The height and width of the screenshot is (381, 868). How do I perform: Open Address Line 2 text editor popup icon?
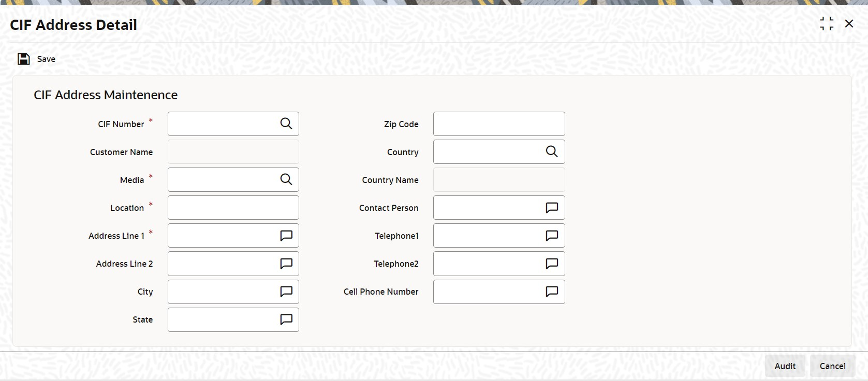tap(286, 264)
